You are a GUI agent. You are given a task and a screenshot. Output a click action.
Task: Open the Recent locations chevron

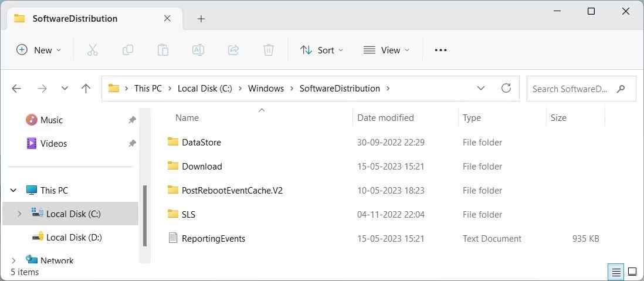(65, 89)
